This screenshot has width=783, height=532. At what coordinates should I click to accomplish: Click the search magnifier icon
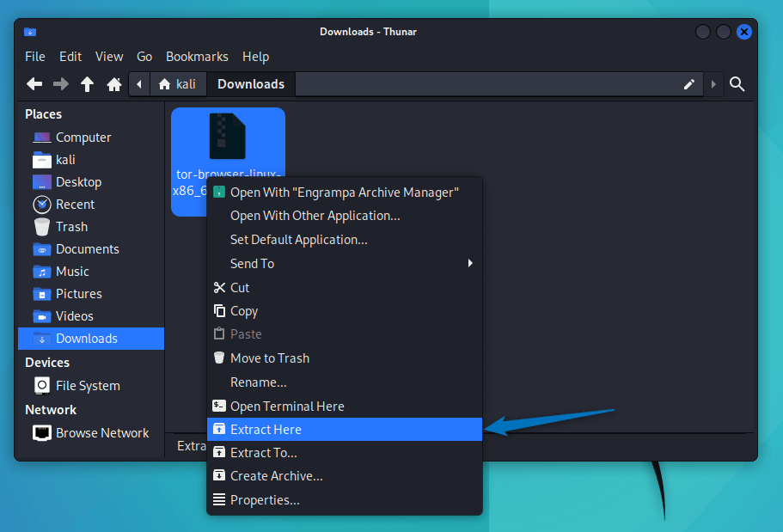click(x=737, y=83)
